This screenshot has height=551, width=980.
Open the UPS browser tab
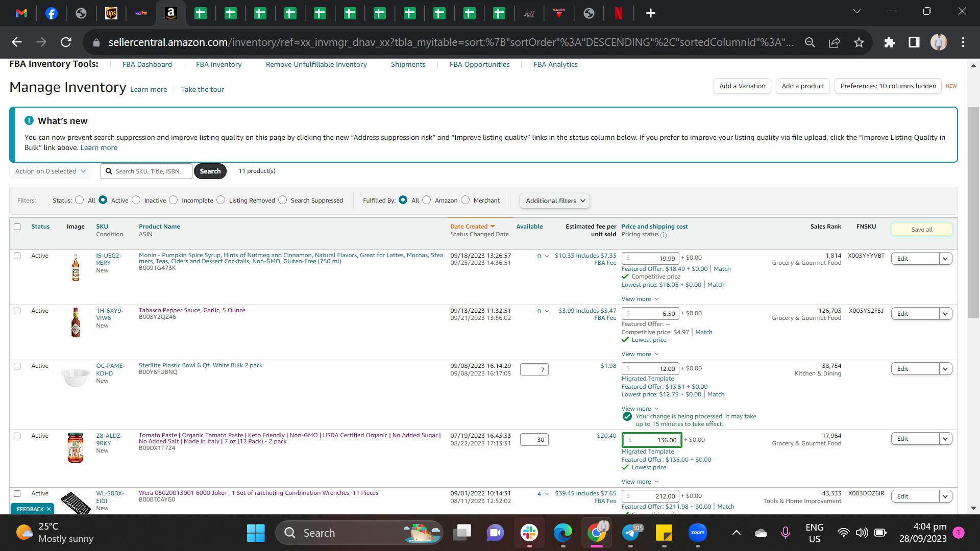[111, 13]
